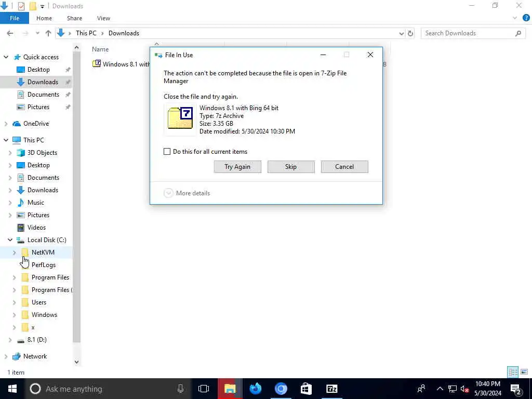Check 'Do this for all current items'
532x399 pixels.
[167, 152]
